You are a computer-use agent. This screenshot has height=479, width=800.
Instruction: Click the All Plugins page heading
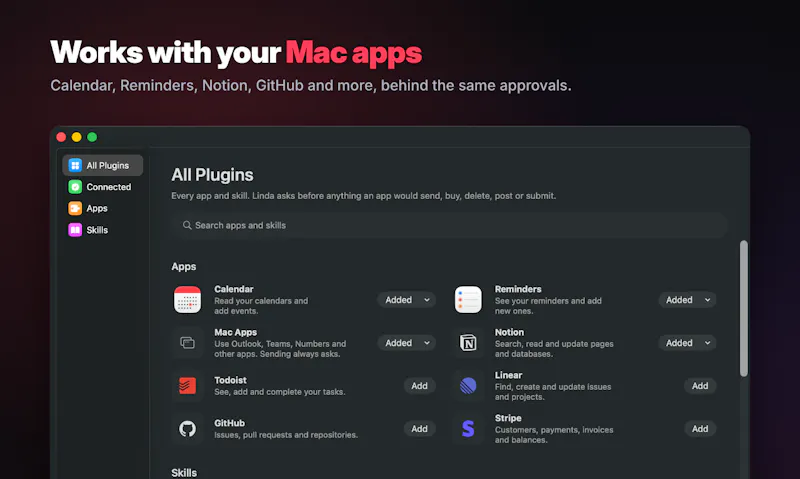[212, 175]
